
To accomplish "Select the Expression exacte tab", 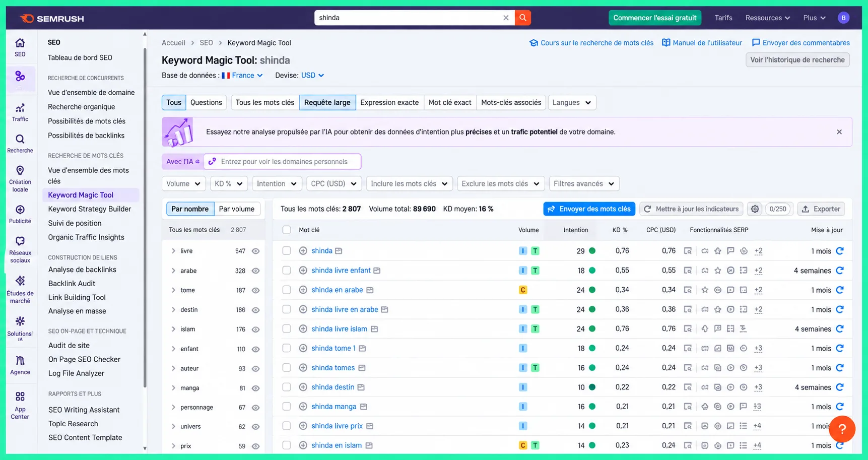I will (x=389, y=103).
